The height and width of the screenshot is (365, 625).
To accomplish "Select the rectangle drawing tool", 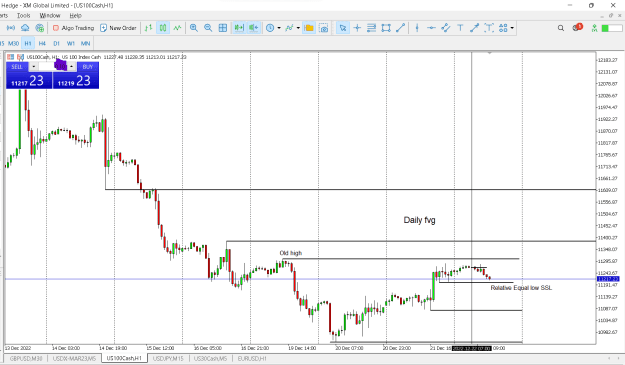I will (x=386, y=28).
